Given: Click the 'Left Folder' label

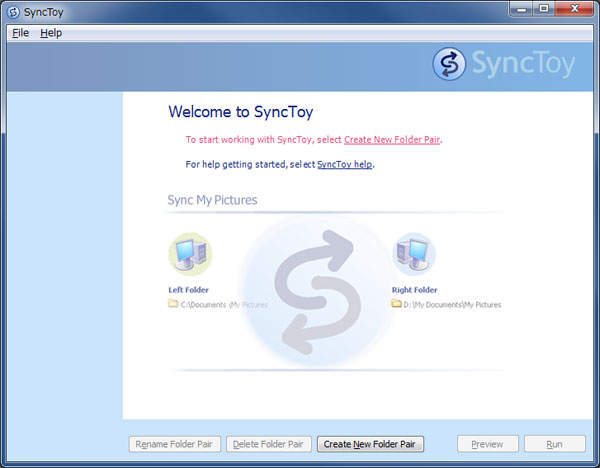Looking at the screenshot, I should tap(188, 290).
